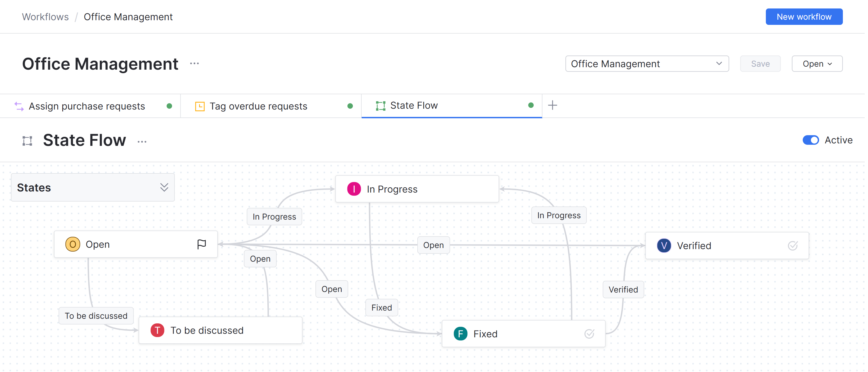Click green status dot on Assign purchase requests tab
Image resolution: width=868 pixels, height=372 pixels.
170,106
